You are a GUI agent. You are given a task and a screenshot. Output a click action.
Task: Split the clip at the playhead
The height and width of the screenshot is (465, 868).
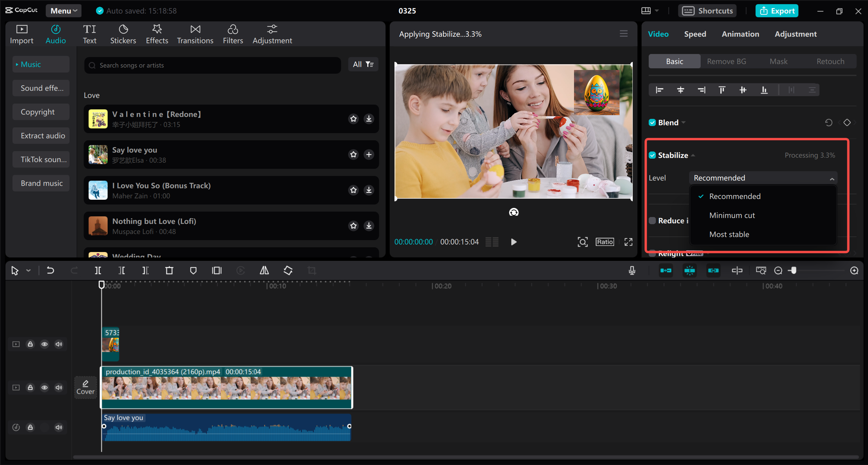click(x=98, y=270)
